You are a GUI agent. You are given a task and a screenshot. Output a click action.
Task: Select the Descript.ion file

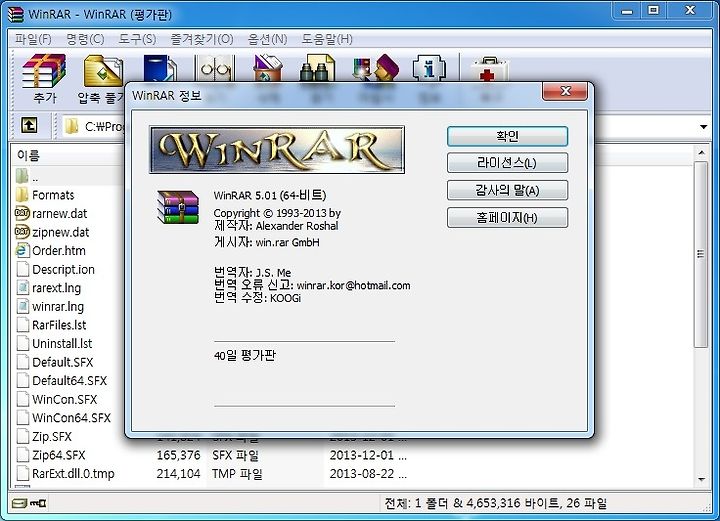click(63, 269)
